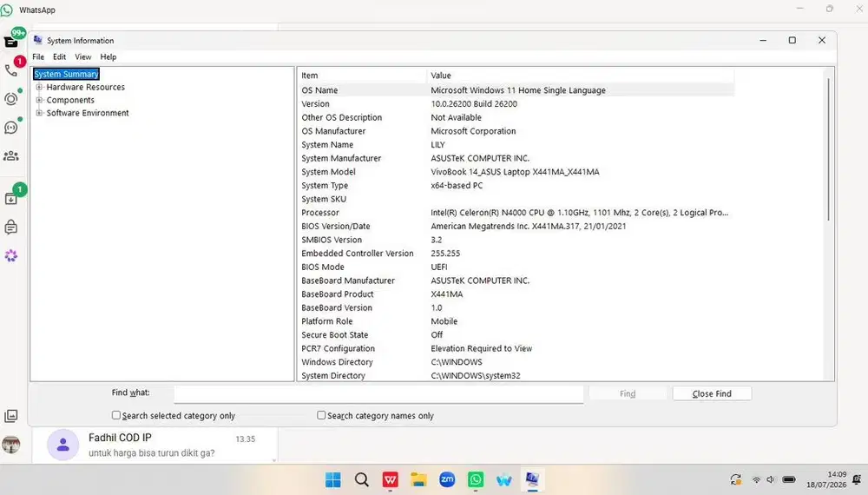Enable Search selected category only checkbox

116,415
